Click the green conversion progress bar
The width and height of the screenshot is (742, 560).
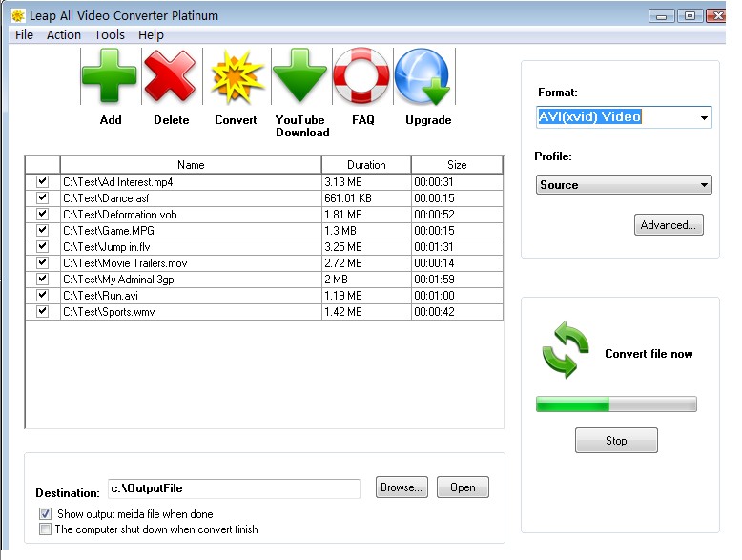click(616, 404)
